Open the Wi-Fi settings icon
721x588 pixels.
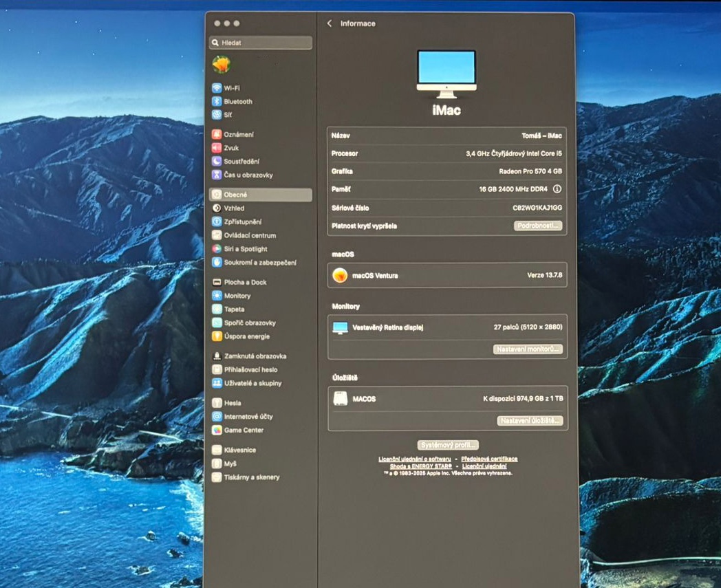[x=217, y=88]
